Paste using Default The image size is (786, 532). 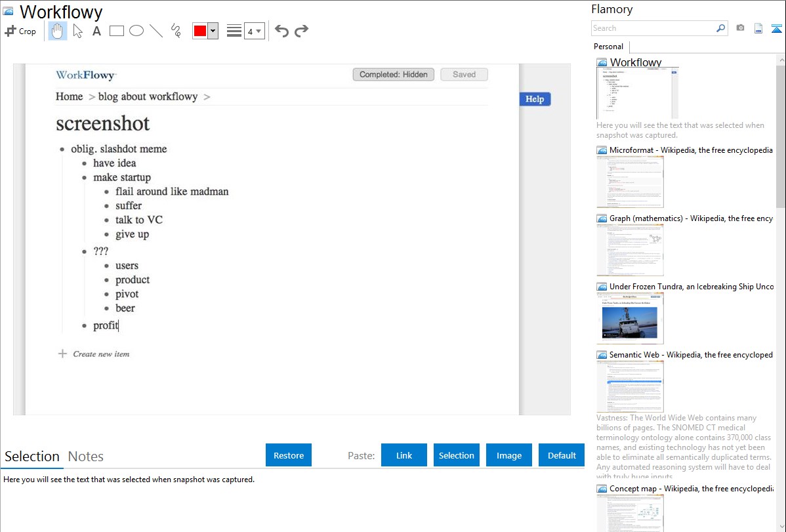click(x=562, y=455)
